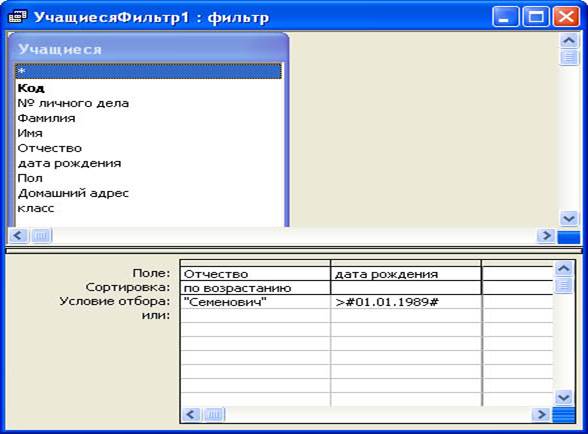Click upper pane scroll down arrow

(569, 218)
